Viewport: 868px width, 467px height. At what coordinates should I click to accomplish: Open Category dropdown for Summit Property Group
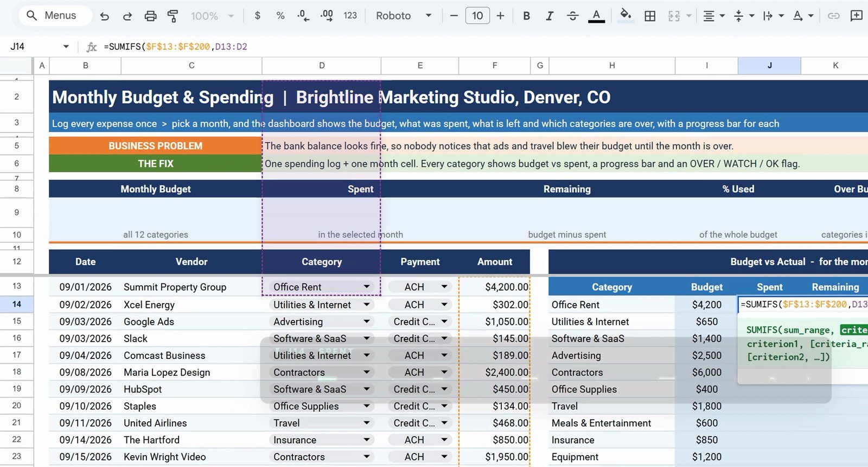click(x=367, y=287)
